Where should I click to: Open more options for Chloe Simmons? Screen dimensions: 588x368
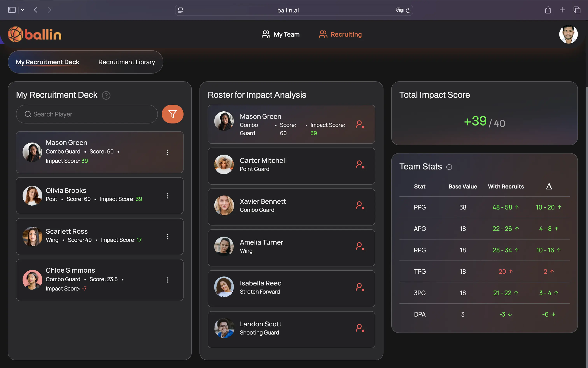click(x=167, y=280)
